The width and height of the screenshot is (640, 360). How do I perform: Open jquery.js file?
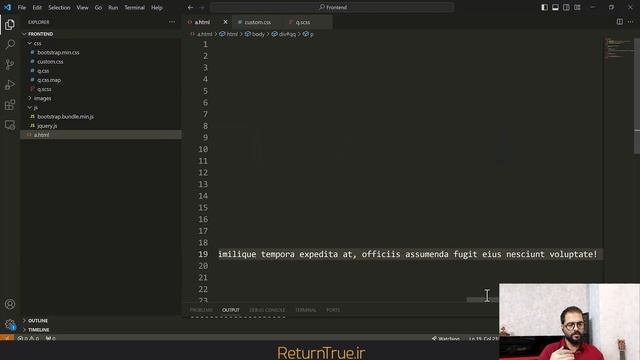pos(47,126)
